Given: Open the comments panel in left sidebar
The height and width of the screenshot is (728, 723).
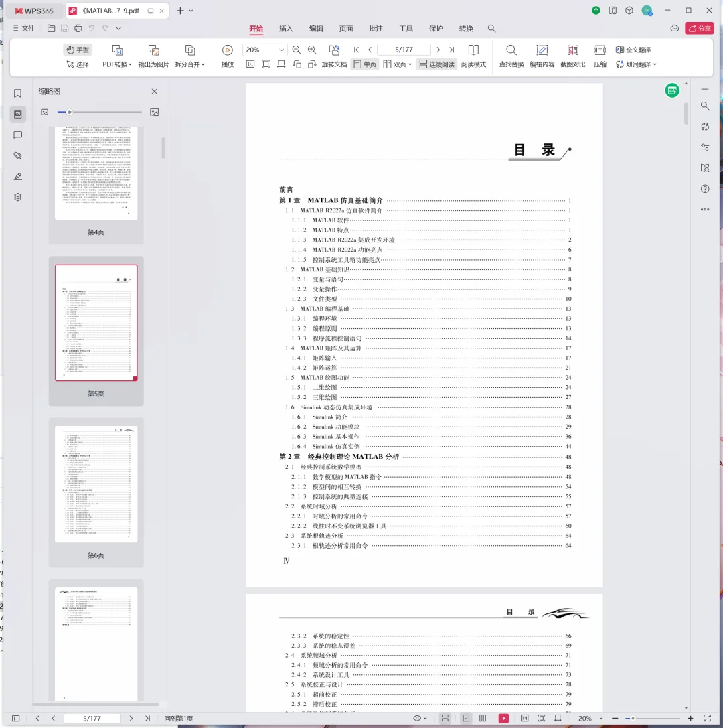Looking at the screenshot, I should [x=17, y=135].
